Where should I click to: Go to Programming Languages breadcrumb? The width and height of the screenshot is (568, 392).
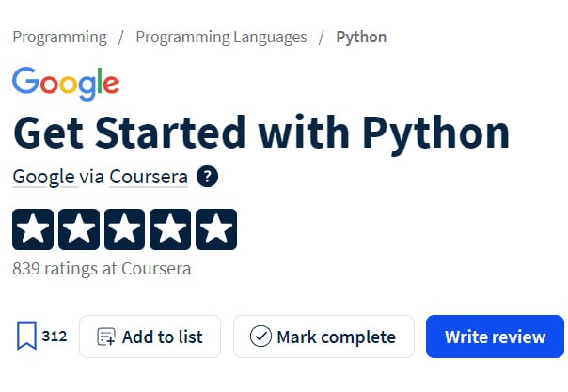[221, 38]
